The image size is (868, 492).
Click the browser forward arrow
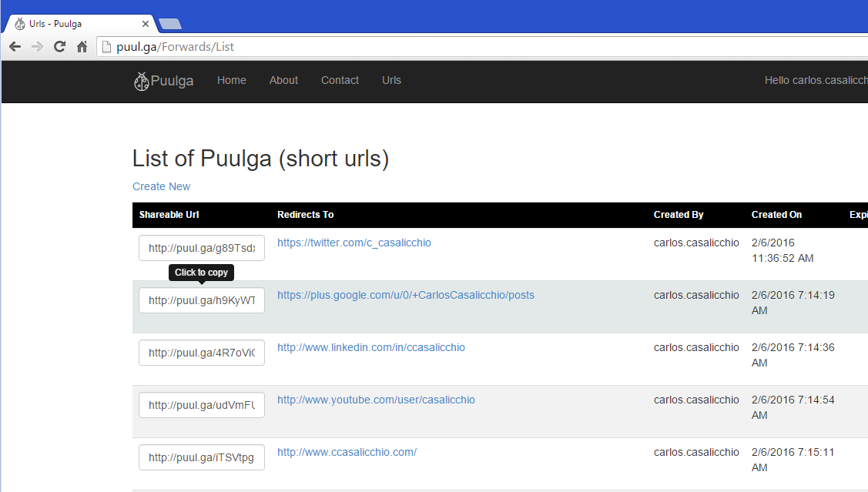37,47
